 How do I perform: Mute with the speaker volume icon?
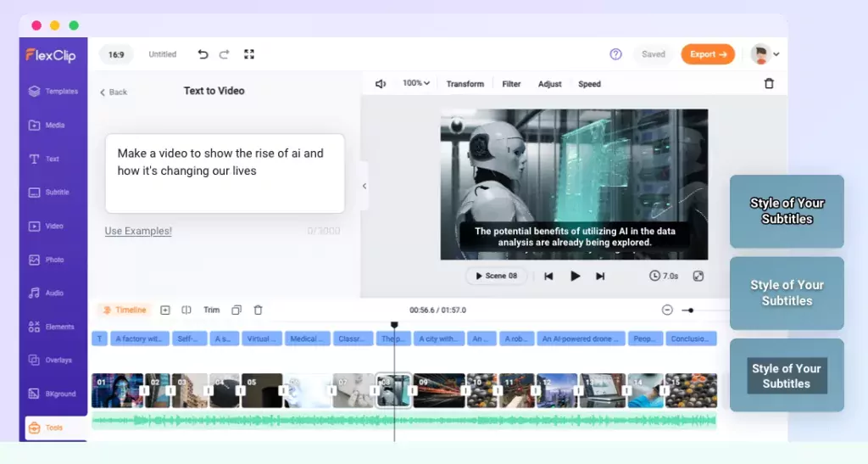pyautogui.click(x=381, y=84)
